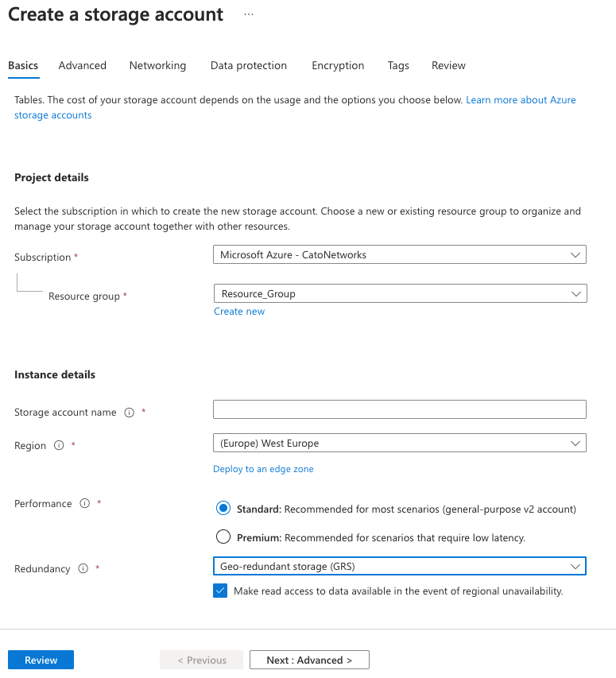
Task: Click the Create new resource group link
Action: coord(239,311)
